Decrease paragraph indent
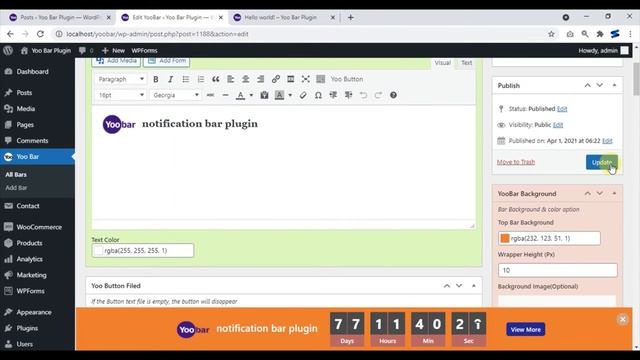The width and height of the screenshot is (640, 360). tap(333, 95)
